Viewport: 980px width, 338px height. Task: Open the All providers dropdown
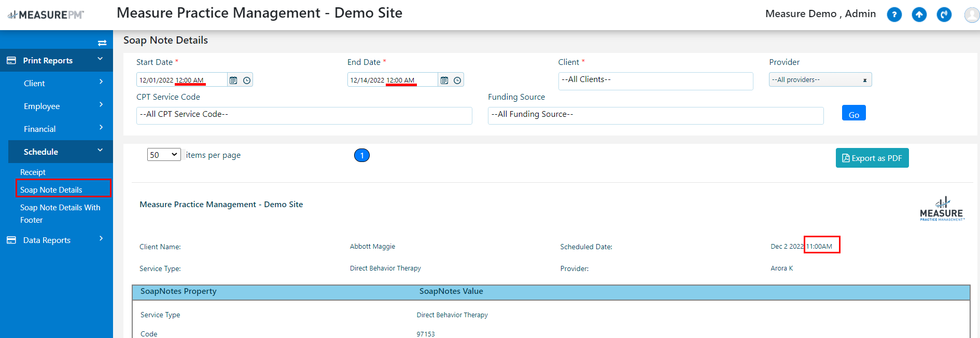[820, 79]
